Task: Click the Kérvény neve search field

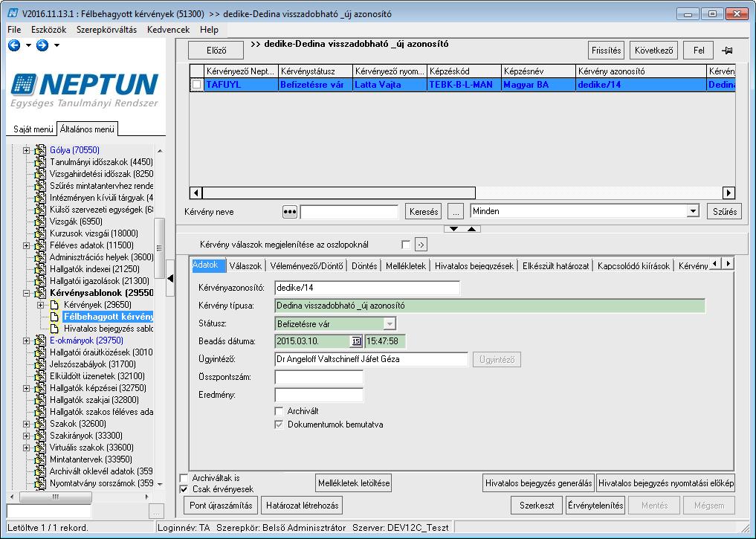Action: pos(349,212)
